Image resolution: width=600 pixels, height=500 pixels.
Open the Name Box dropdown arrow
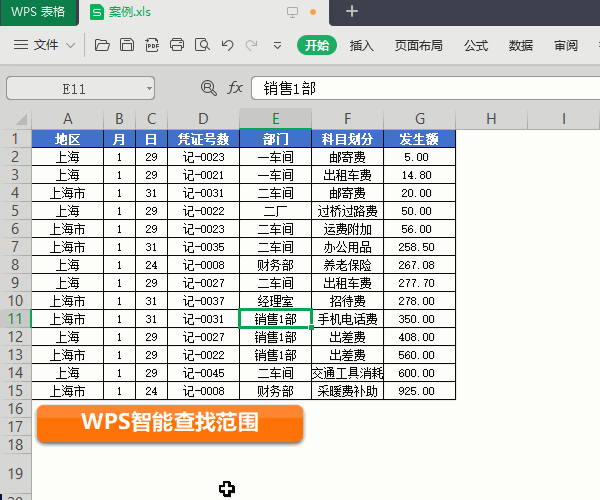[150, 88]
